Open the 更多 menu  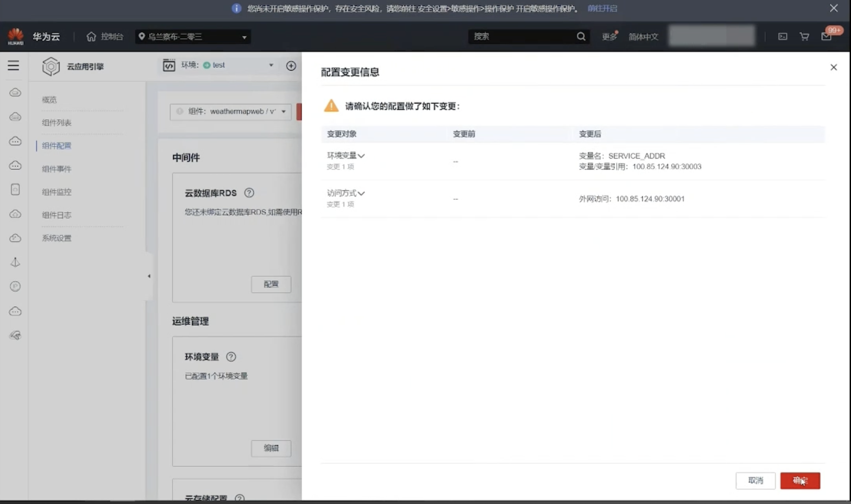pos(609,37)
